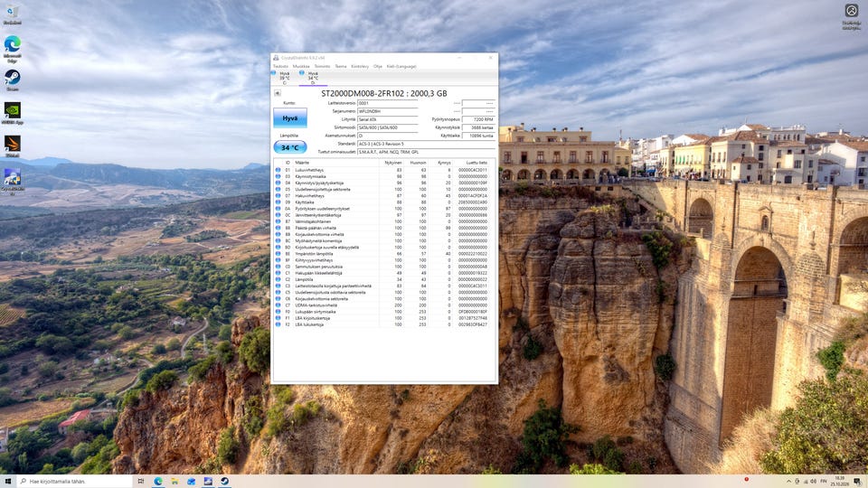Click the Edge browser taskbar icon
868x488 pixels.
[157, 482]
